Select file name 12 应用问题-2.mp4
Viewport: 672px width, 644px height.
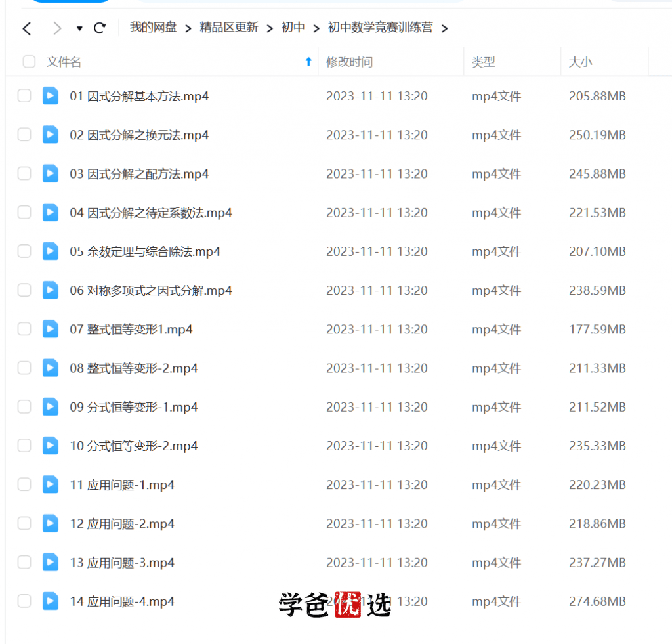pyautogui.click(x=122, y=524)
